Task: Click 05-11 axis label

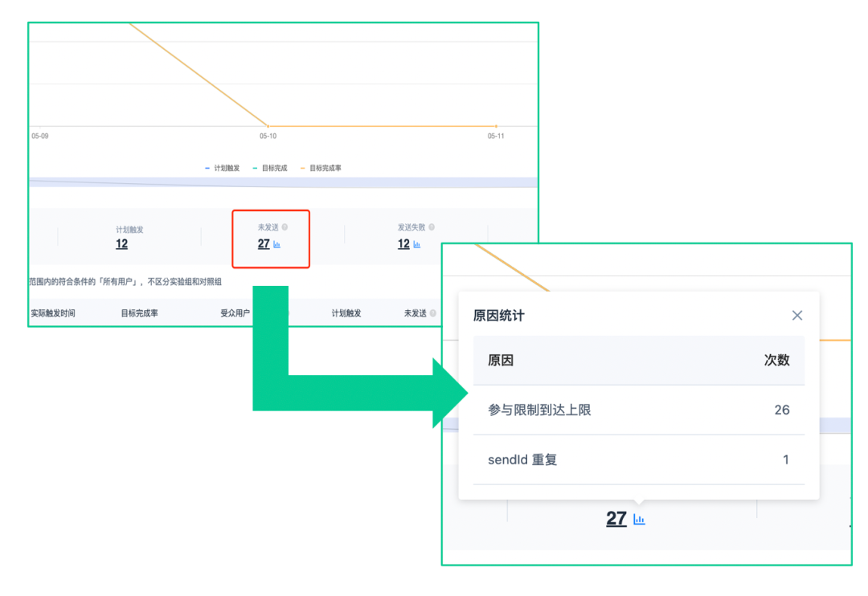Action: [496, 136]
